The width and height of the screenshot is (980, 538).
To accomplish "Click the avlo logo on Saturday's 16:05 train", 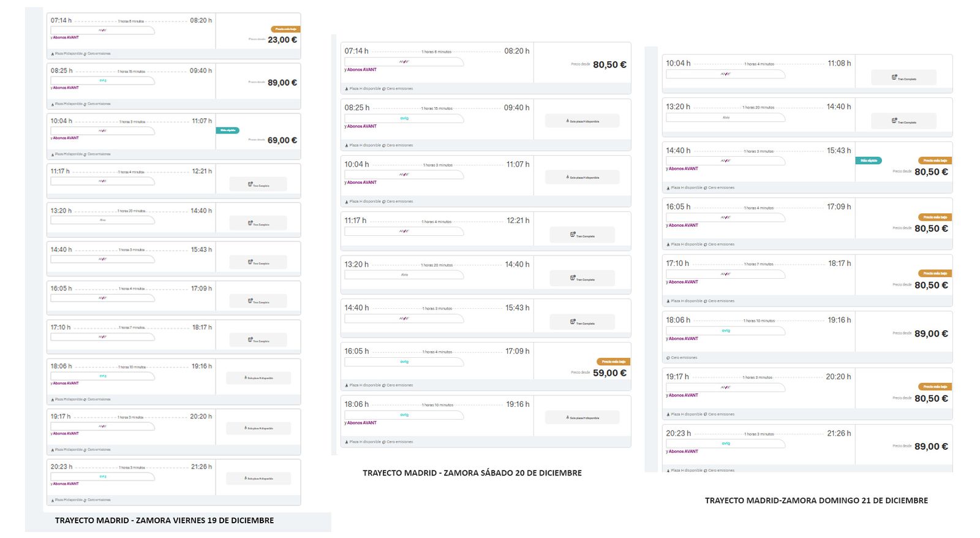I will pos(404,362).
